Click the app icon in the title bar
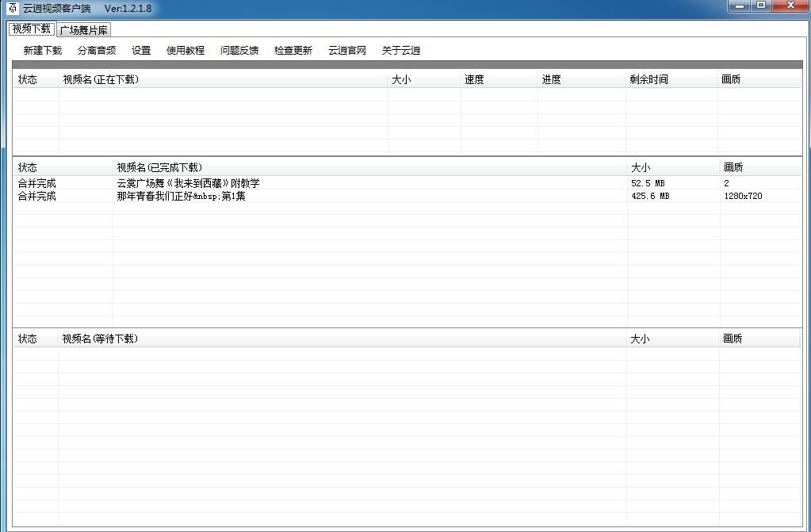This screenshot has height=532, width=811. coord(11,7)
